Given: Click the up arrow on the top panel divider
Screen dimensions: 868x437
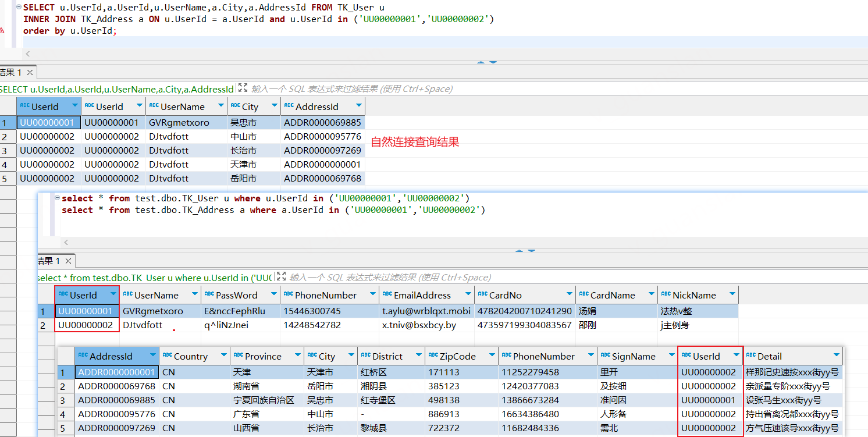Looking at the screenshot, I should (x=481, y=62).
